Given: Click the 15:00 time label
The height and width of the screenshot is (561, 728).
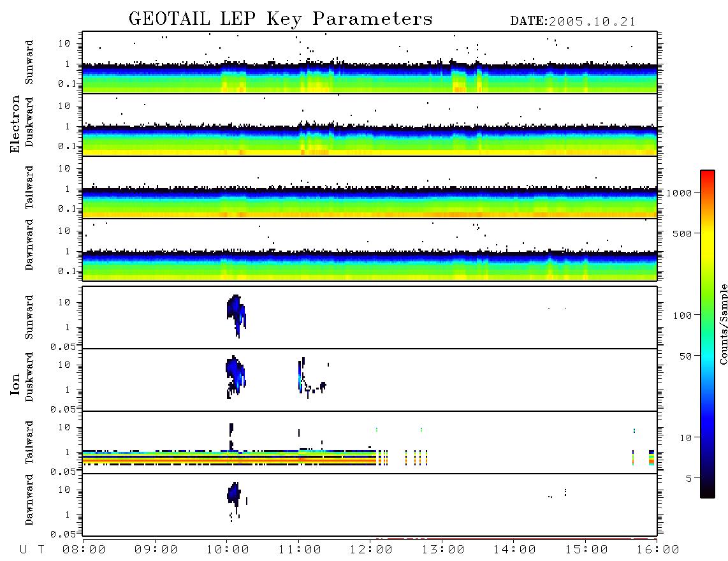Looking at the screenshot, I should coord(586,550).
